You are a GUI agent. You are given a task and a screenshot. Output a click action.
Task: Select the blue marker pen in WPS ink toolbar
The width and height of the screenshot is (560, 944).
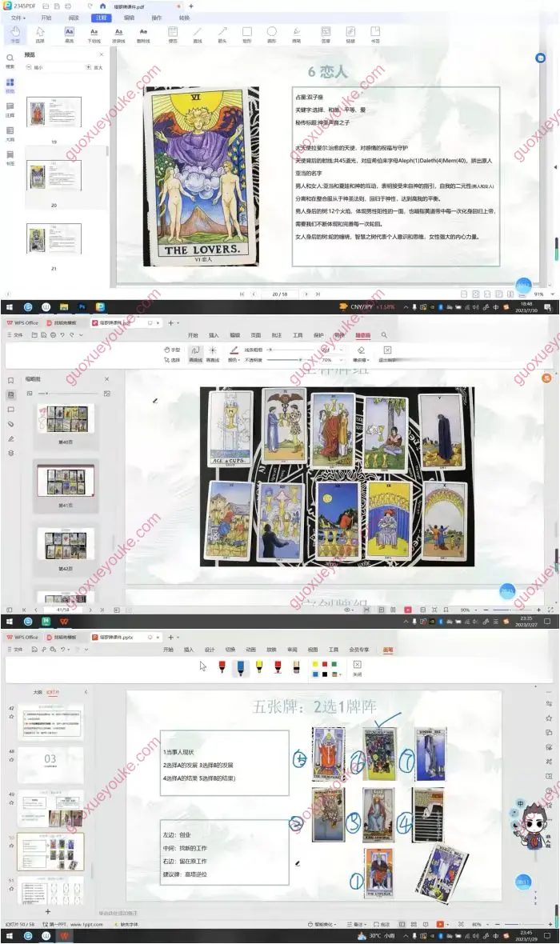click(240, 666)
